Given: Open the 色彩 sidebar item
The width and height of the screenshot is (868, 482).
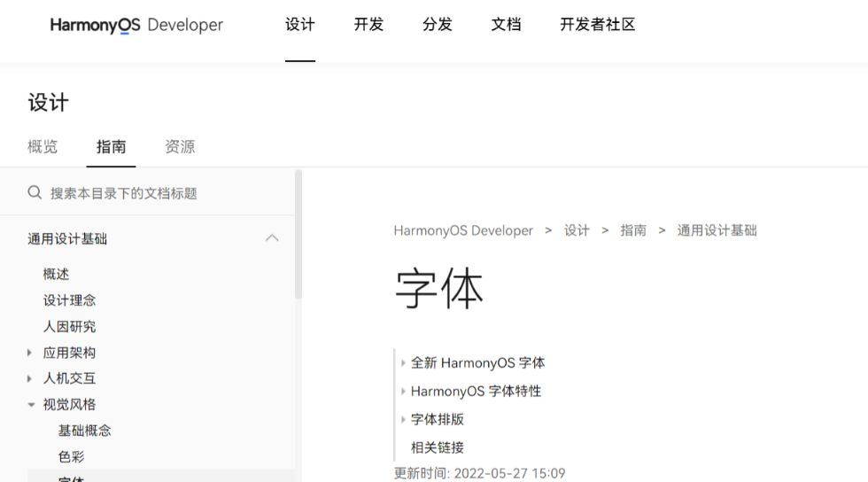Looking at the screenshot, I should 72,456.
